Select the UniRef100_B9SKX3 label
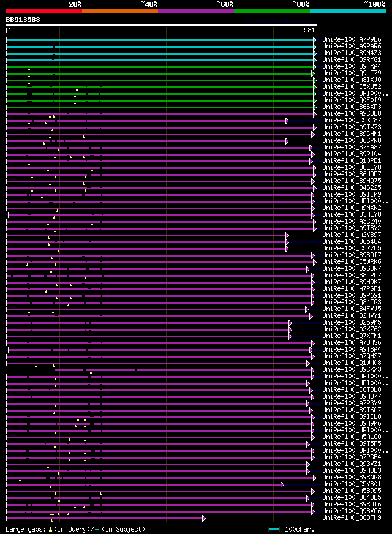The width and height of the screenshot is (392, 534). (x=352, y=370)
